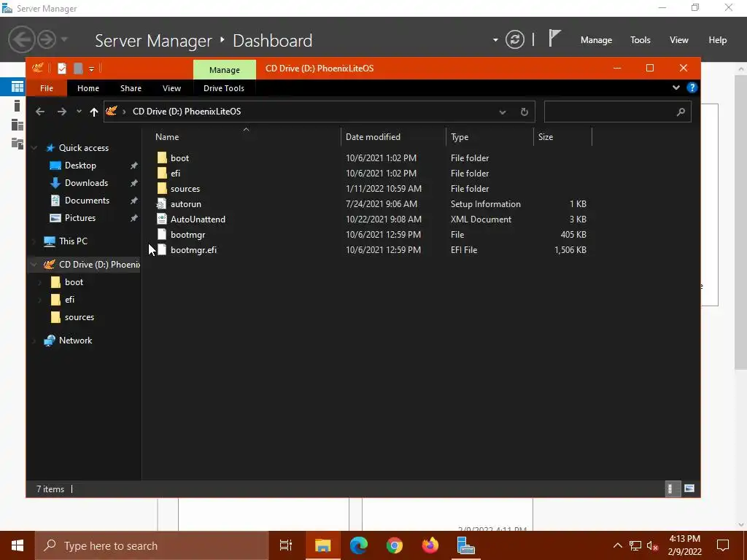Open Server Manager View menu
Viewport: 747px width, 560px height.
(x=678, y=40)
